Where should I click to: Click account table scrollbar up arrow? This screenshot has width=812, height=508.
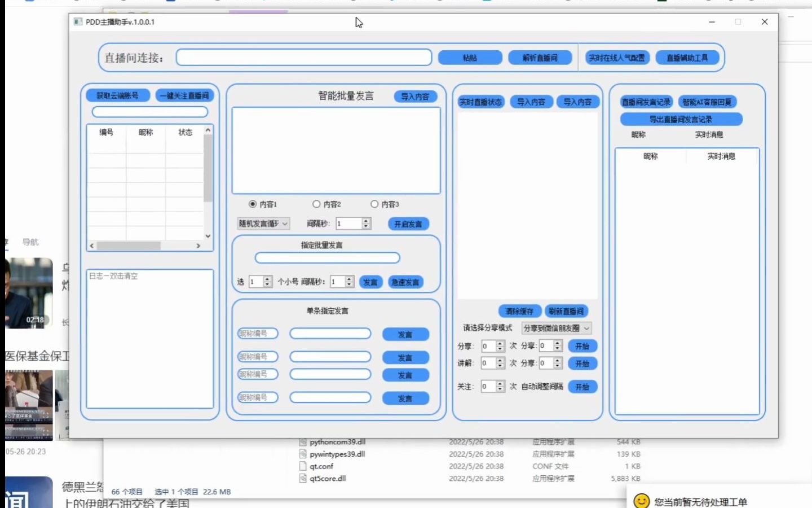208,130
